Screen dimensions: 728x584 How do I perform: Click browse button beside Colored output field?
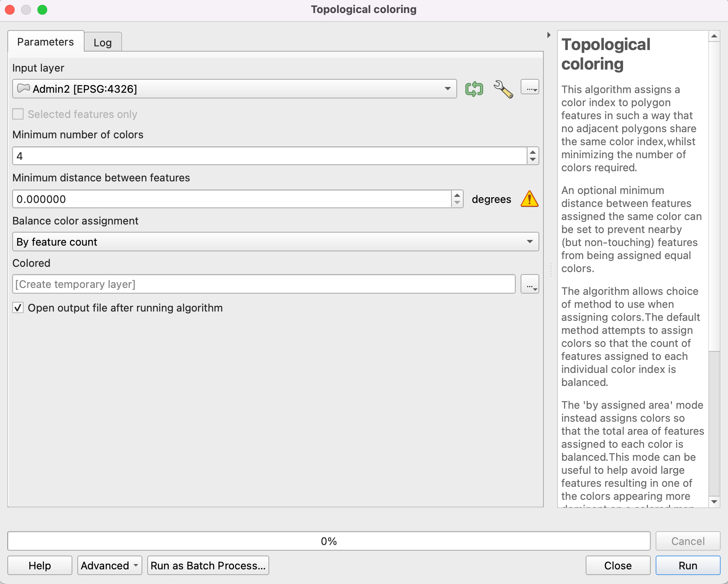(530, 284)
